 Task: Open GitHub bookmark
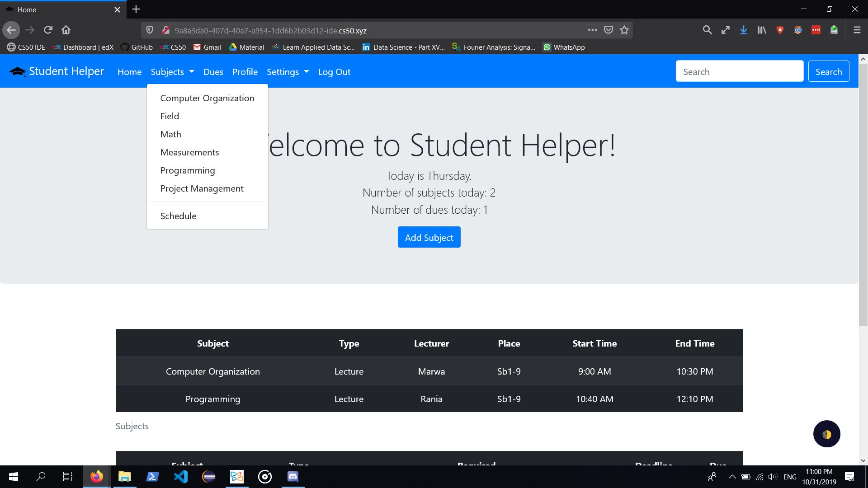coord(137,47)
